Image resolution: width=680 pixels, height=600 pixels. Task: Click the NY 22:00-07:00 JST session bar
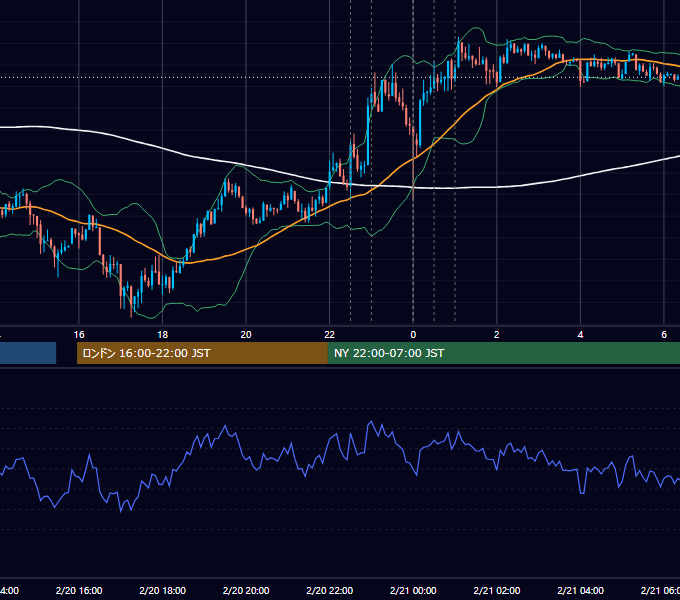pyautogui.click(x=503, y=353)
